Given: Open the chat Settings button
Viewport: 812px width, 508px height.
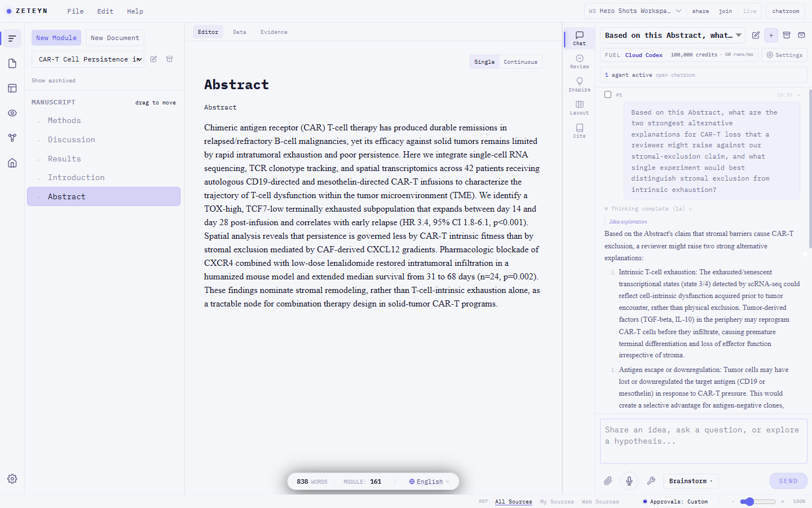Looking at the screenshot, I should (x=784, y=55).
